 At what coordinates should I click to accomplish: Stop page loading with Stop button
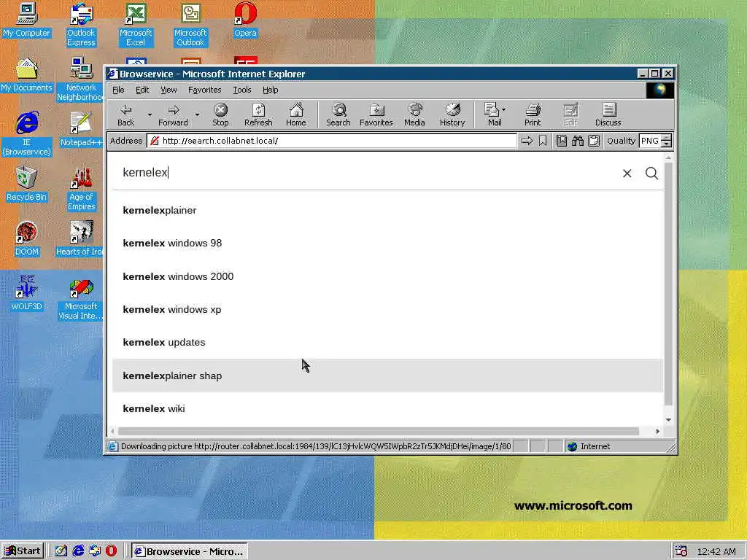[220, 114]
